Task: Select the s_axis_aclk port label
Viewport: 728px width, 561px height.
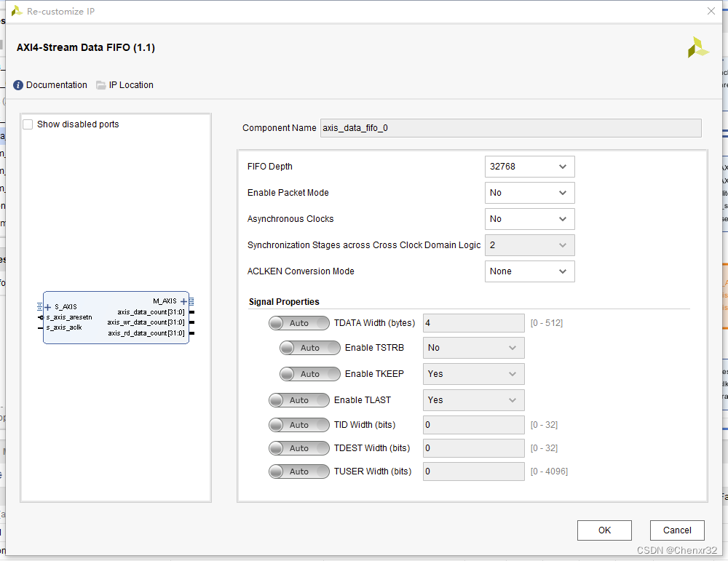Action: pos(64,327)
